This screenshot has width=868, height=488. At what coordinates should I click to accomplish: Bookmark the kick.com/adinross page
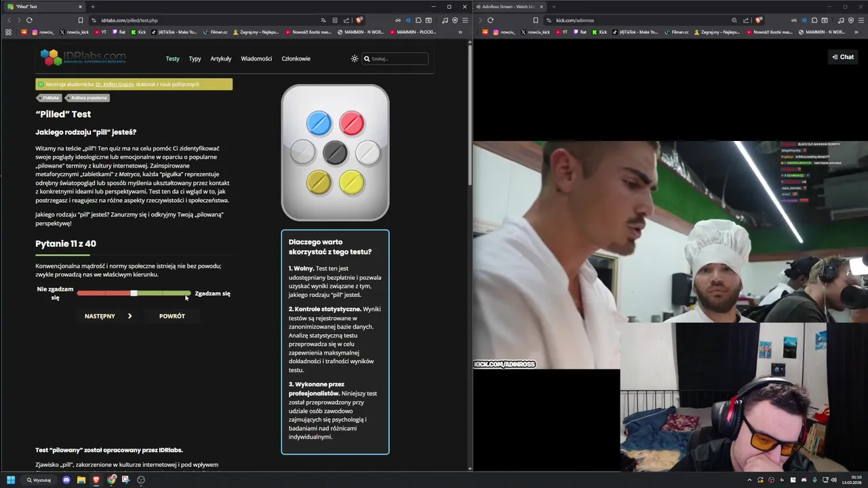point(536,20)
